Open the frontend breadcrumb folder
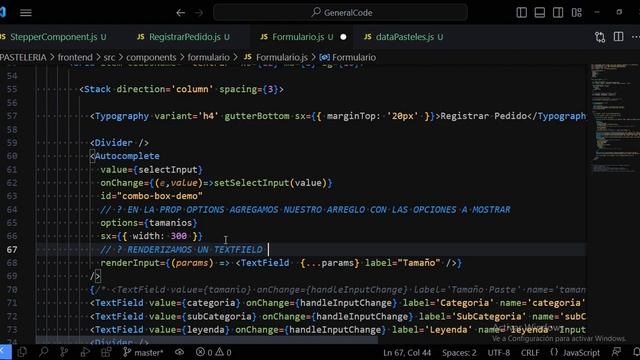Image resolution: width=640 pixels, height=360 pixels. 75,58
